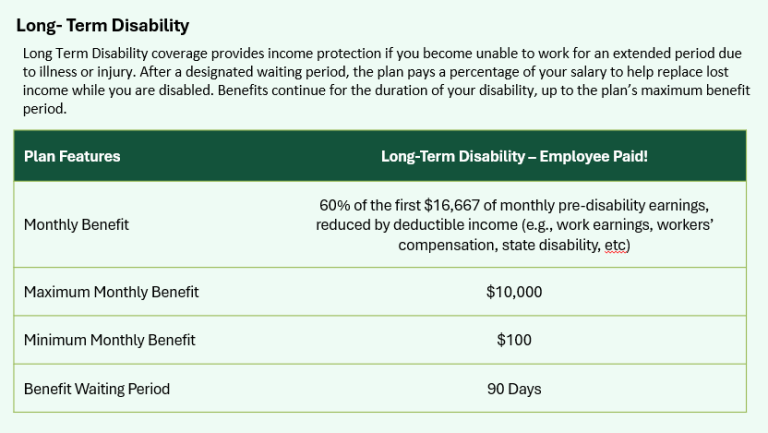Click the "Long- Term Disability" heading

pyautogui.click(x=102, y=25)
